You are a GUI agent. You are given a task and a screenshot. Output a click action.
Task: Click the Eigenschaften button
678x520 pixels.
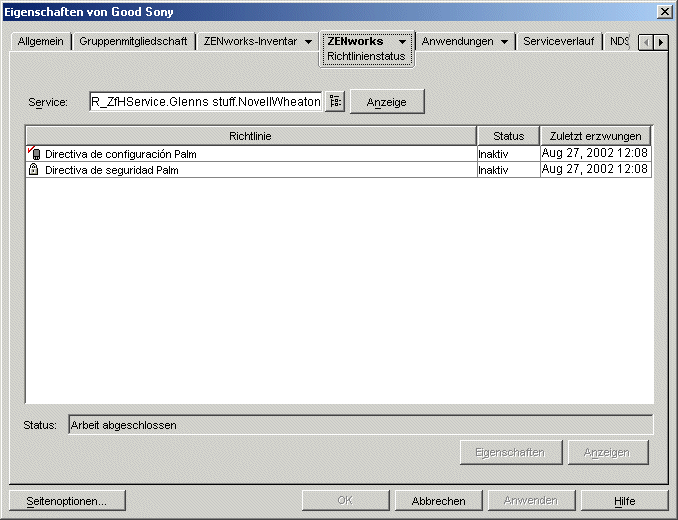click(x=511, y=453)
